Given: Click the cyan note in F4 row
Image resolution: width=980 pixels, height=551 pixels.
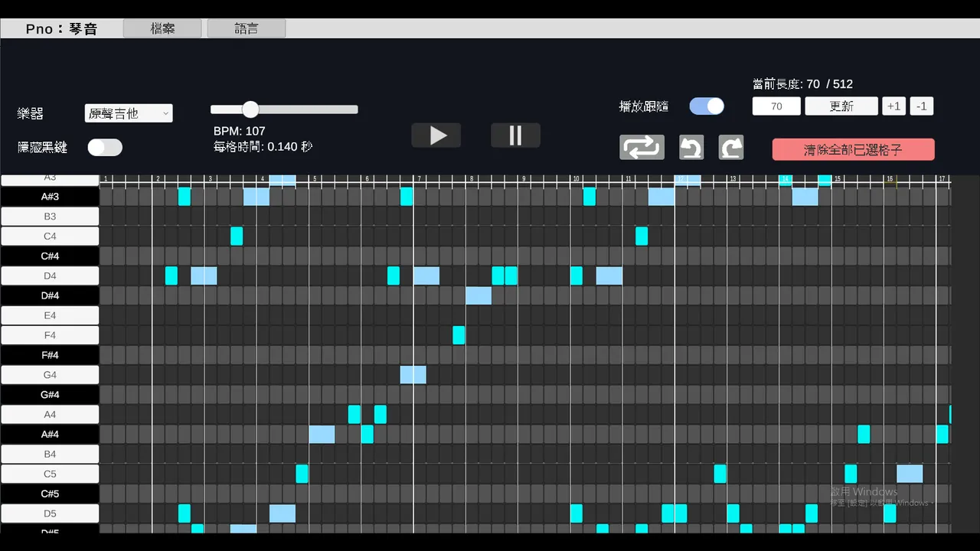Looking at the screenshot, I should click(459, 335).
